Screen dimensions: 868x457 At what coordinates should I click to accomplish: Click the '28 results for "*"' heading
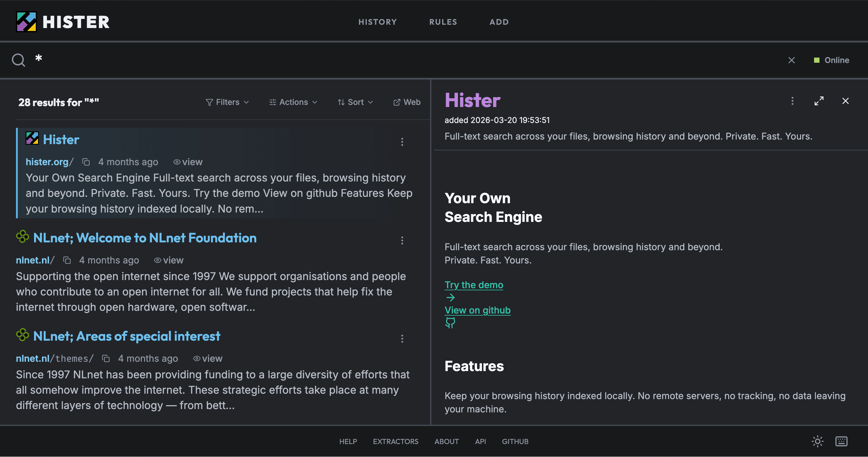59,102
